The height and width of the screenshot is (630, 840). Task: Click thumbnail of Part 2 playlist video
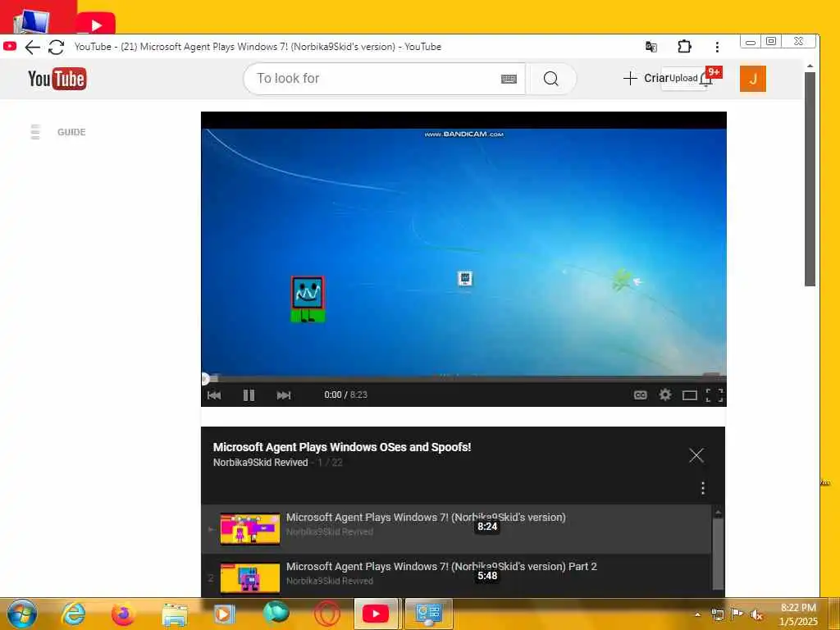pos(250,578)
